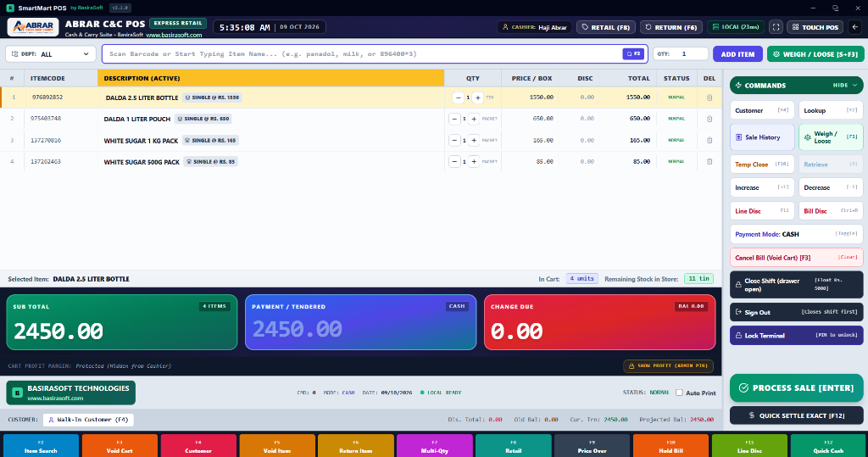This screenshot has height=457, width=868.
Task: Click the Local connection status badge
Action: (x=735, y=27)
